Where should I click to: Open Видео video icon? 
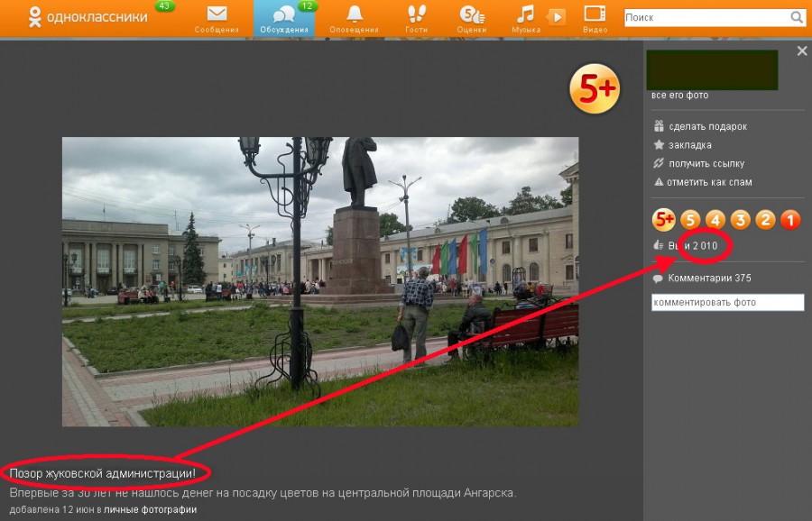coord(595,14)
